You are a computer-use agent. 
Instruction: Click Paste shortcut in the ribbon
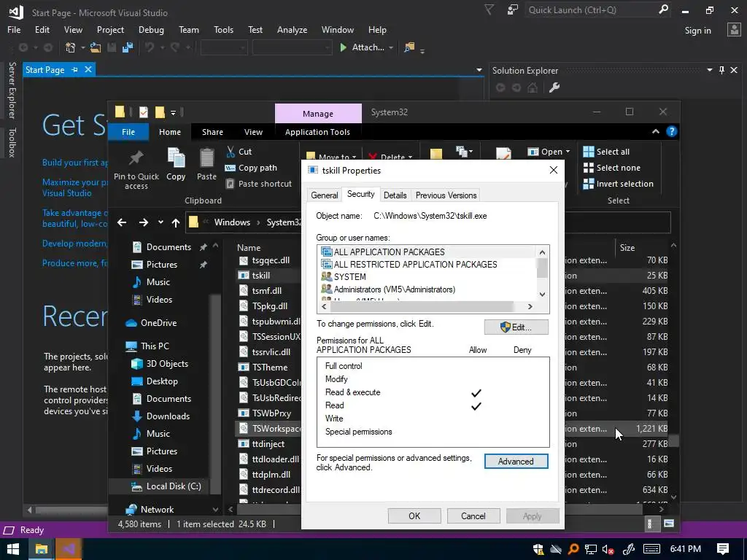pyautogui.click(x=258, y=184)
